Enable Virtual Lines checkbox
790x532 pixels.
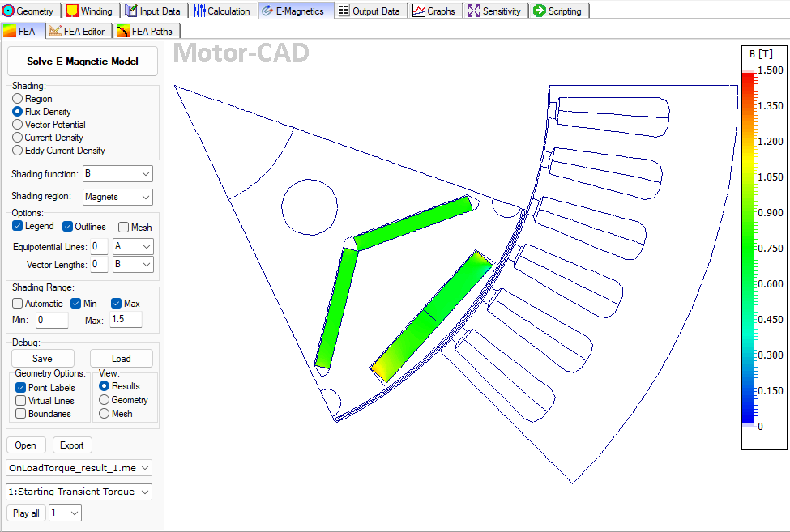tap(20, 401)
